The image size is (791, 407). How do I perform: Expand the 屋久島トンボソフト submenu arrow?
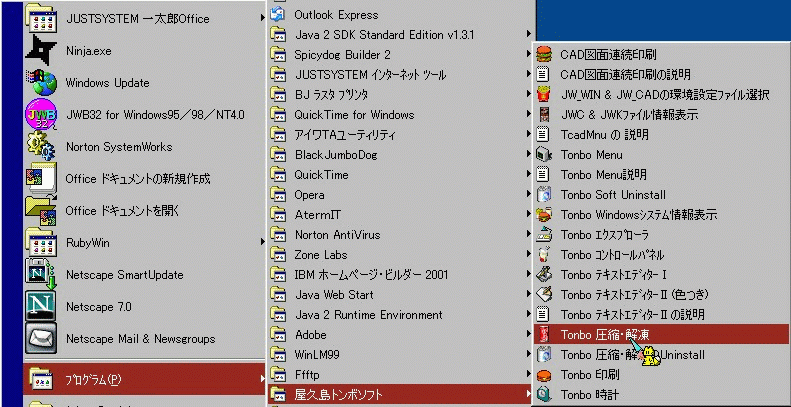click(x=528, y=393)
